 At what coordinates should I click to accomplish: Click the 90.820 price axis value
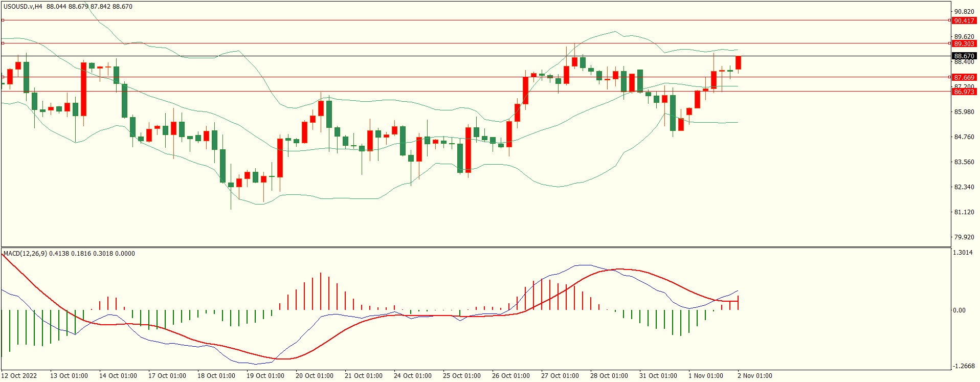coord(964,12)
